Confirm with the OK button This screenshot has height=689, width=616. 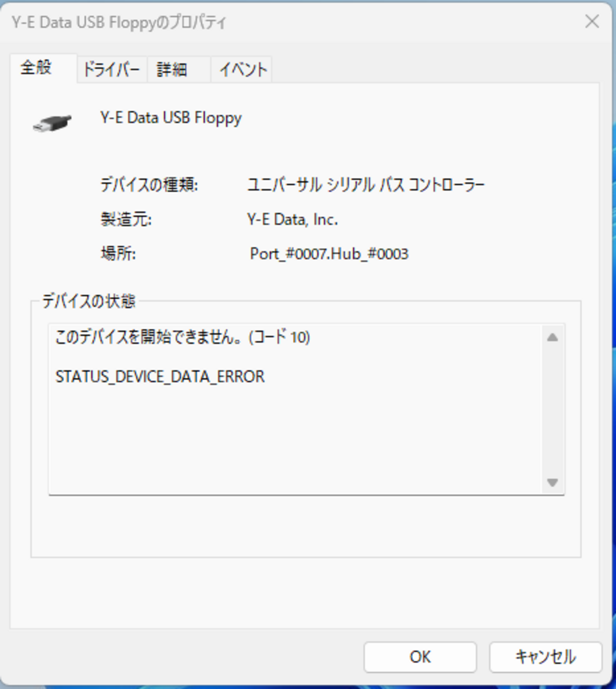420,657
